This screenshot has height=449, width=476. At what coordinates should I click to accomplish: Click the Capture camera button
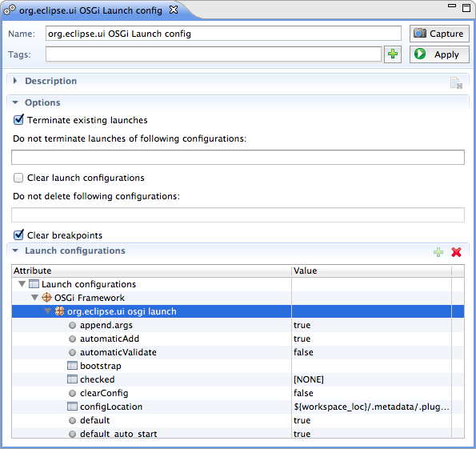(x=439, y=34)
